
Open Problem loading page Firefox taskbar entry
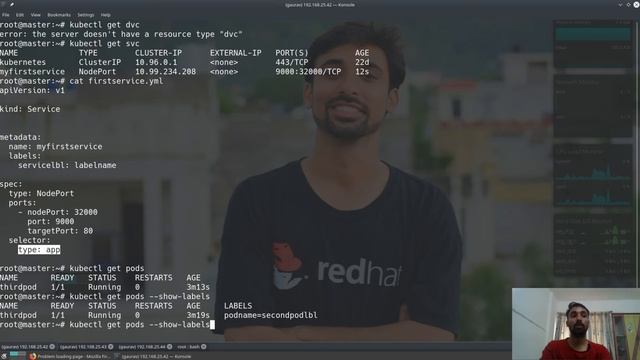coord(70,356)
